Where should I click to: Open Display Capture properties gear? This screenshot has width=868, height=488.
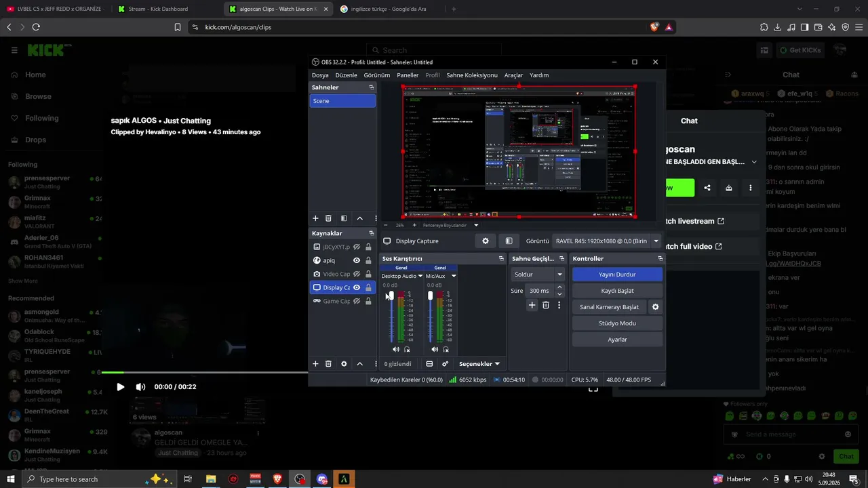point(486,241)
